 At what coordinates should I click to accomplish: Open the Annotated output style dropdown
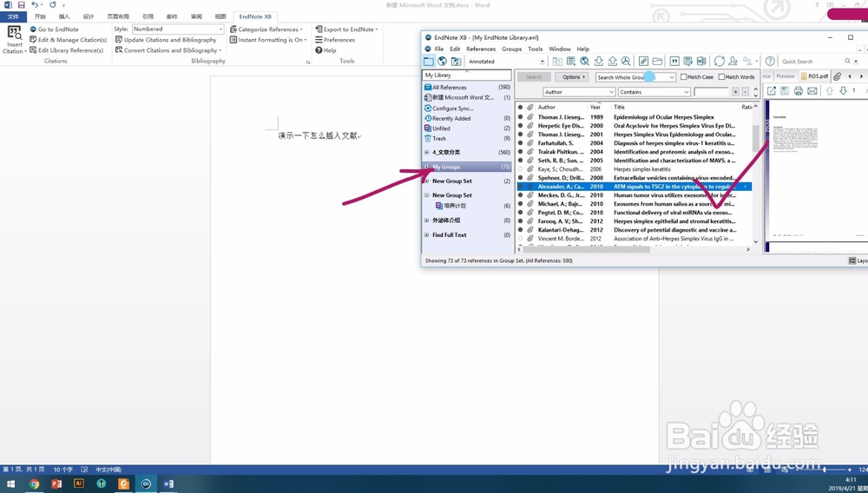tap(542, 62)
